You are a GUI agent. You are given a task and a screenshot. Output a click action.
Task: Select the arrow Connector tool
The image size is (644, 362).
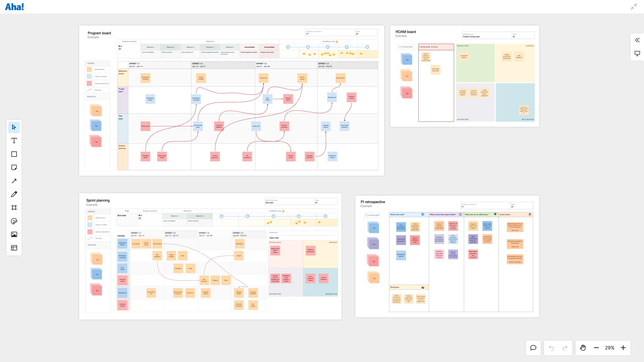(14, 181)
